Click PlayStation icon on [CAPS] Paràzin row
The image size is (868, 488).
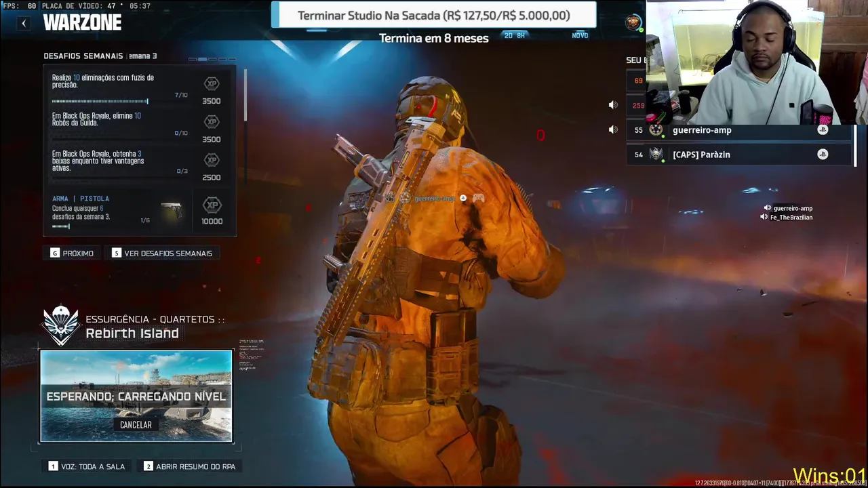(x=823, y=155)
